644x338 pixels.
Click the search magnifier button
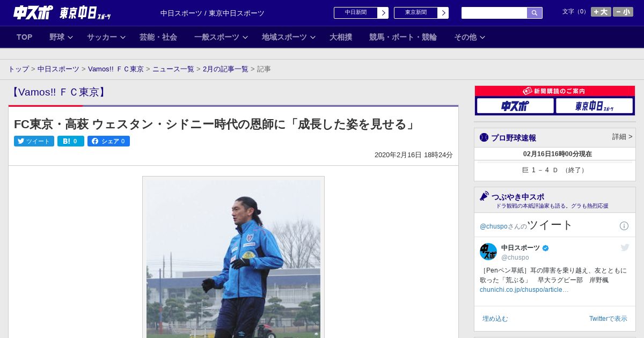tap(535, 13)
